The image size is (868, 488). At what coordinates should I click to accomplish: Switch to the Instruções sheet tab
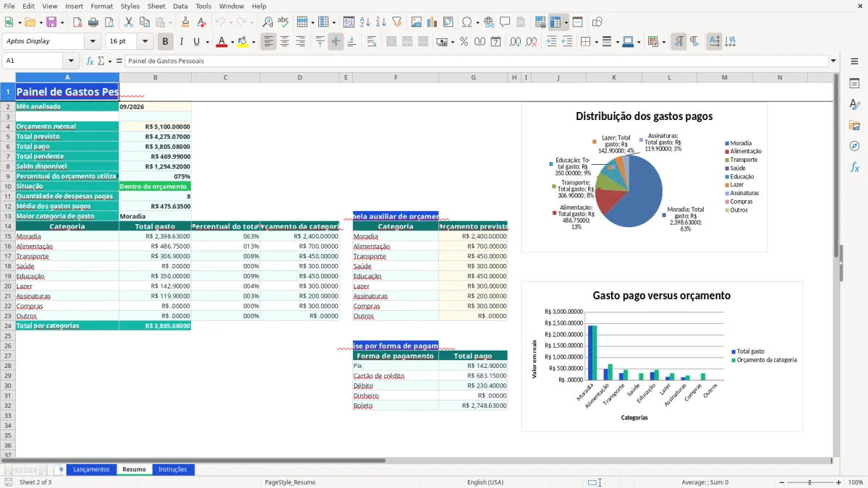coord(173,470)
